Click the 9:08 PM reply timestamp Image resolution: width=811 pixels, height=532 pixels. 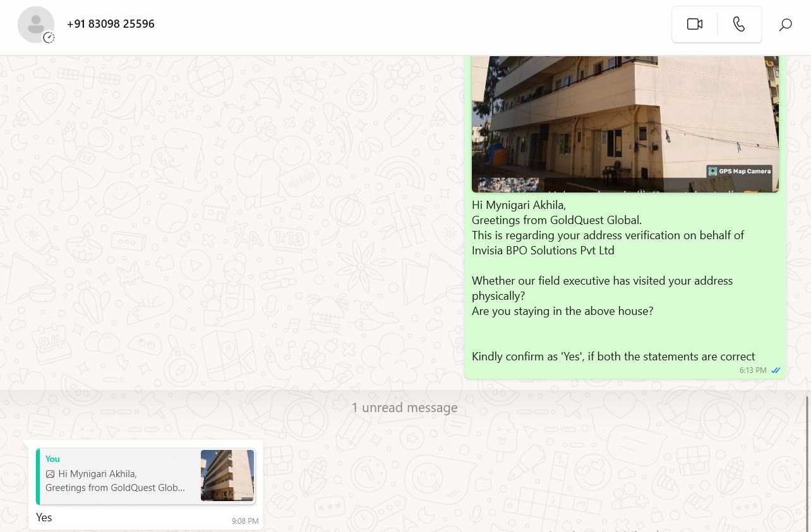coord(245,521)
